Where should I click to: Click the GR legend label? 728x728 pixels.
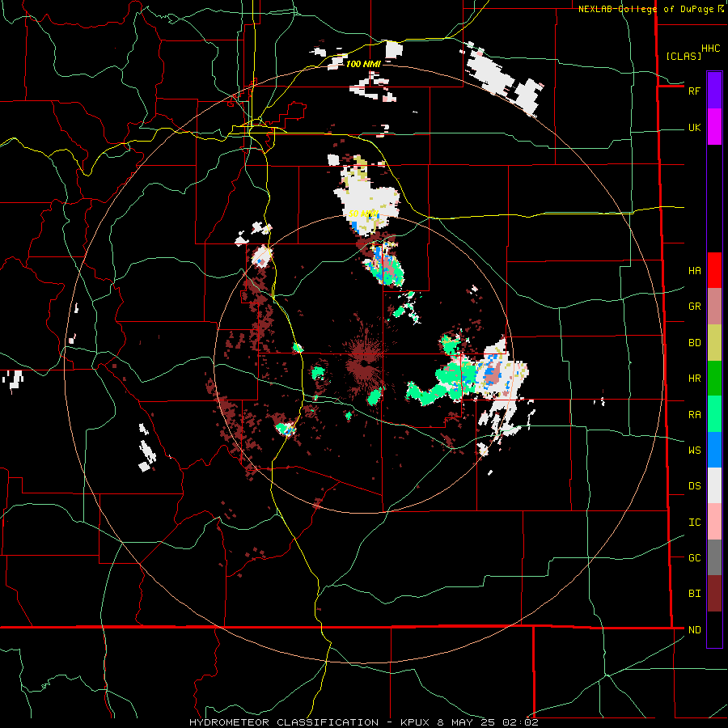click(694, 307)
